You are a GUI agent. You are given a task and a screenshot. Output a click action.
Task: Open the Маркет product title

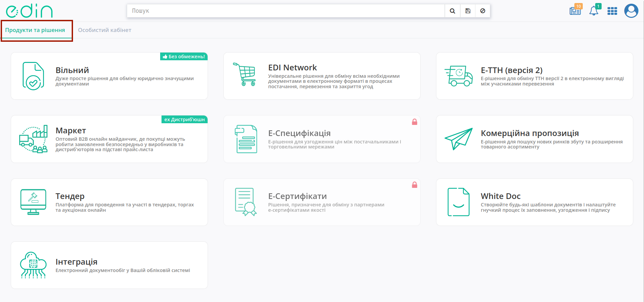71,131
